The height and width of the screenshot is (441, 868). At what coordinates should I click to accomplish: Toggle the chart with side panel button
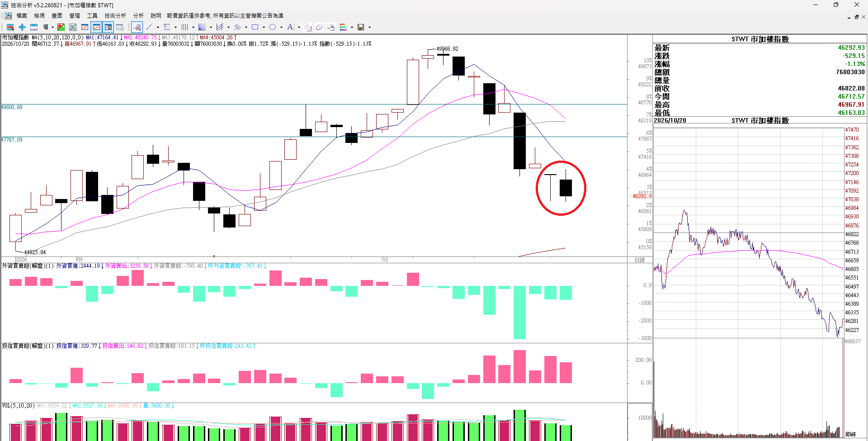point(108,27)
